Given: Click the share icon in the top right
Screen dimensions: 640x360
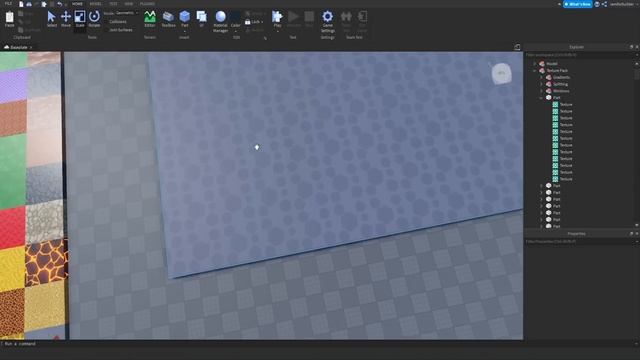Looking at the screenshot, I should coord(604,4).
